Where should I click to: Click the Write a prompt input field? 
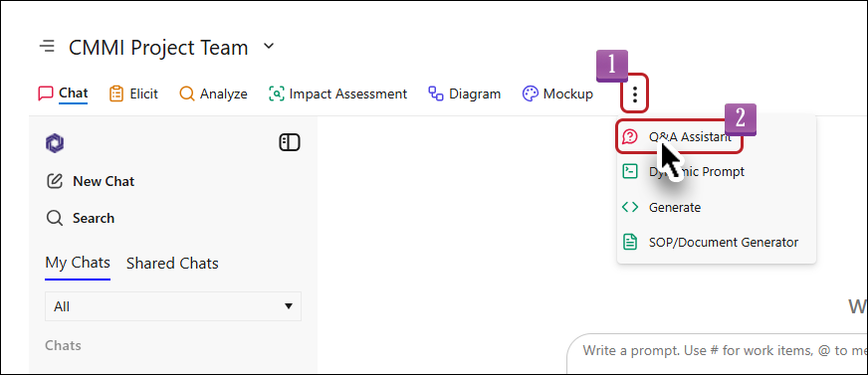(718, 350)
